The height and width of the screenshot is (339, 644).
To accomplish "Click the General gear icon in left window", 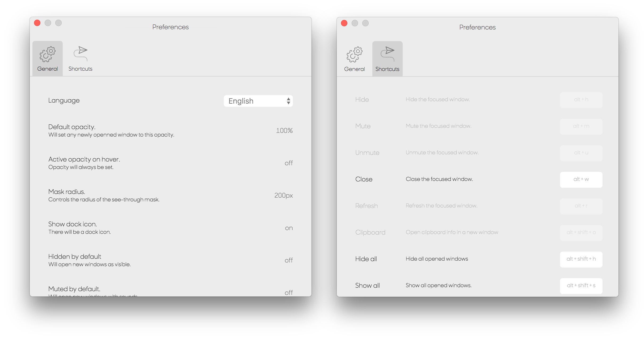I will click(48, 54).
